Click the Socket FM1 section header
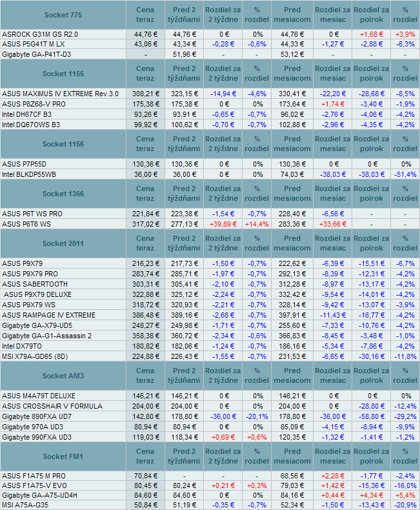 click(63, 456)
